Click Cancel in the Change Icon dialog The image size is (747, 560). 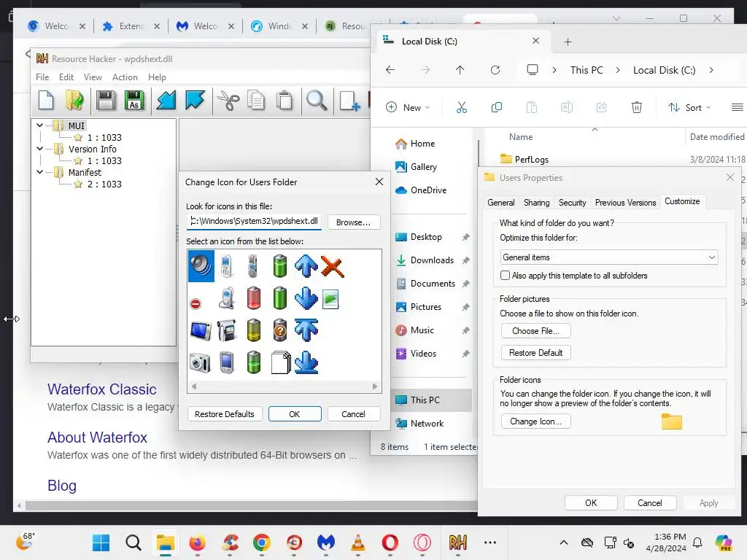(354, 414)
